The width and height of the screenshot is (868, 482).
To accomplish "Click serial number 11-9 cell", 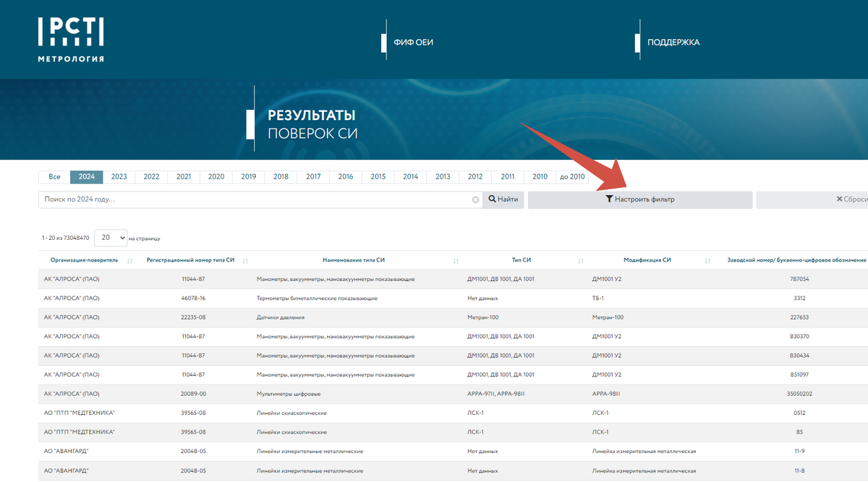I will (799, 451).
